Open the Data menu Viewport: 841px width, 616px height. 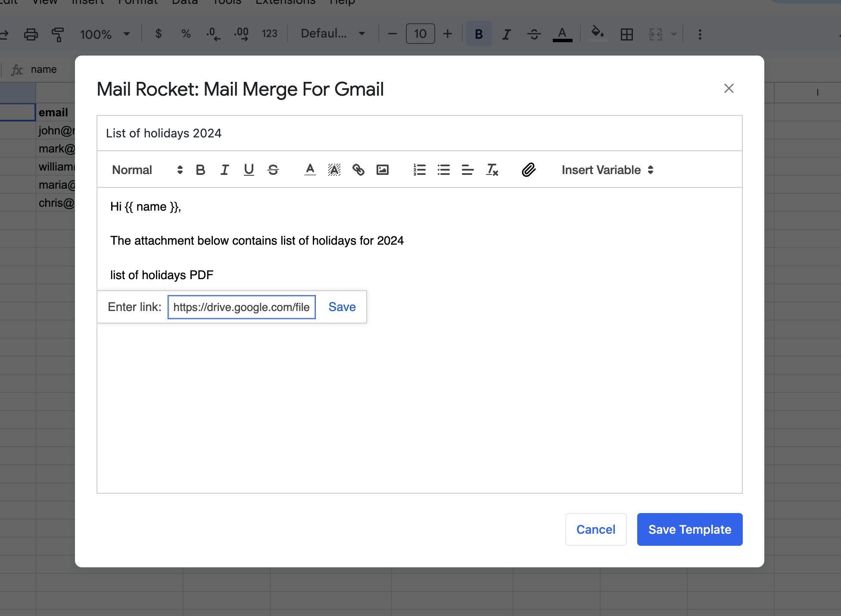pyautogui.click(x=185, y=2)
